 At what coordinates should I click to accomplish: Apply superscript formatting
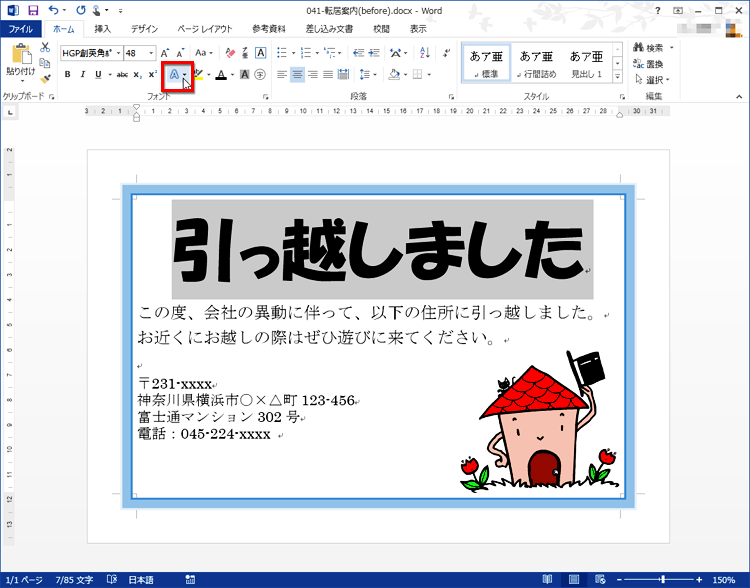pyautogui.click(x=153, y=75)
